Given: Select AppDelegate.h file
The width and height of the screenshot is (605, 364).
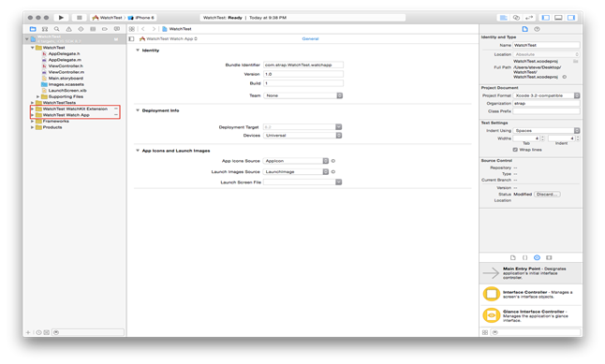Looking at the screenshot, I should [x=64, y=53].
